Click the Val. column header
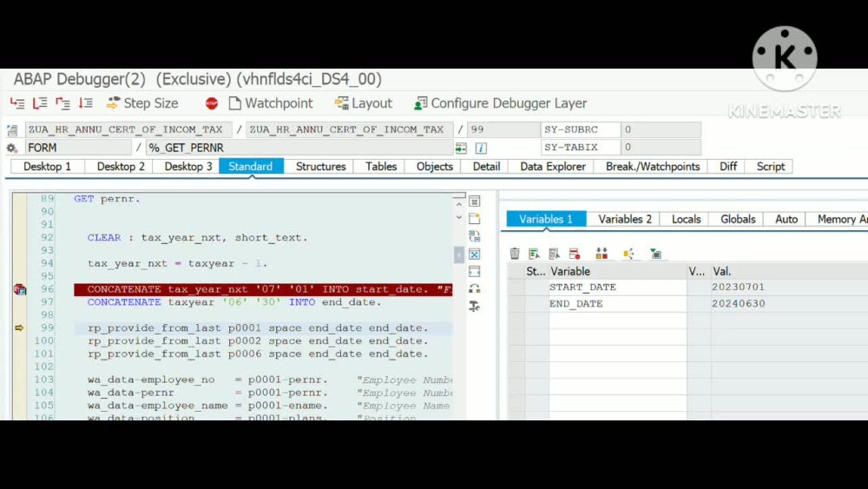 tap(789, 271)
